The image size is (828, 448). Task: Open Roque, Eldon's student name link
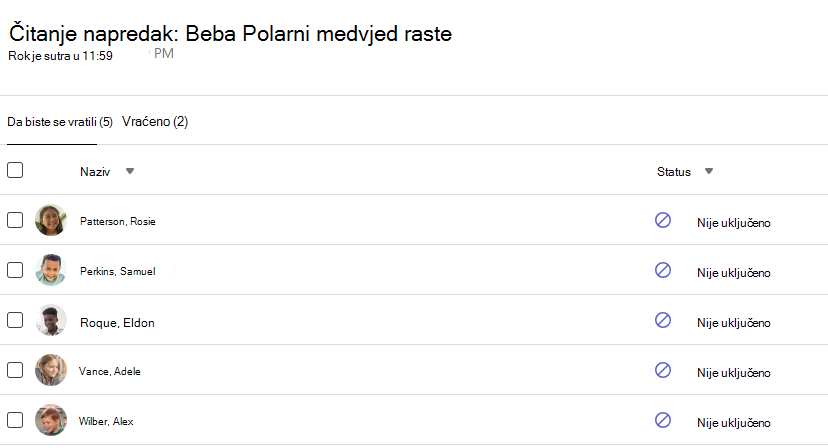117,323
